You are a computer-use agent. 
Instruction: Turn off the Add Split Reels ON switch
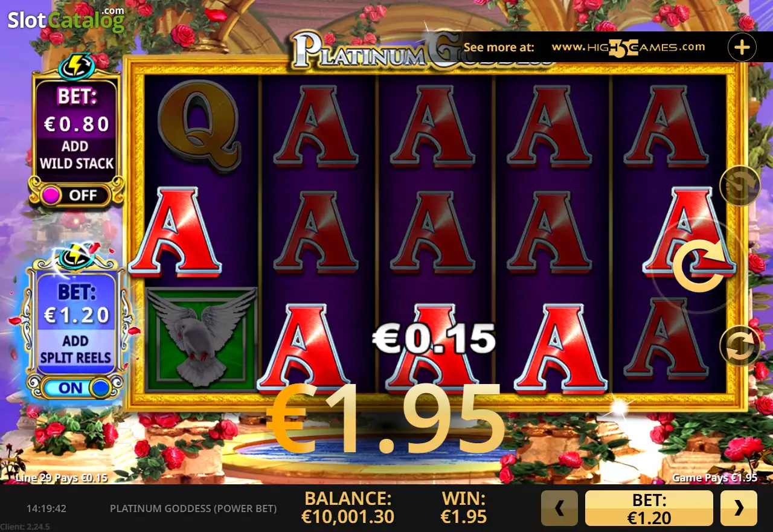point(75,388)
